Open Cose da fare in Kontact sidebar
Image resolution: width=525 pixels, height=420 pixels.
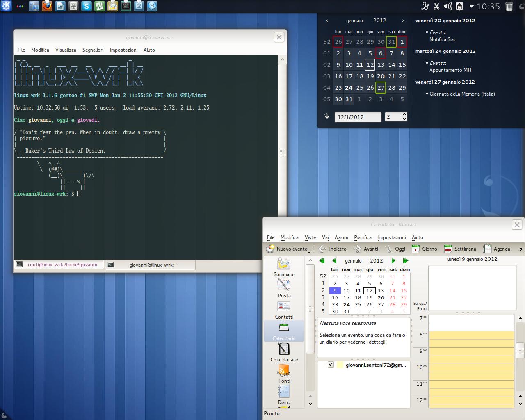[x=284, y=353]
